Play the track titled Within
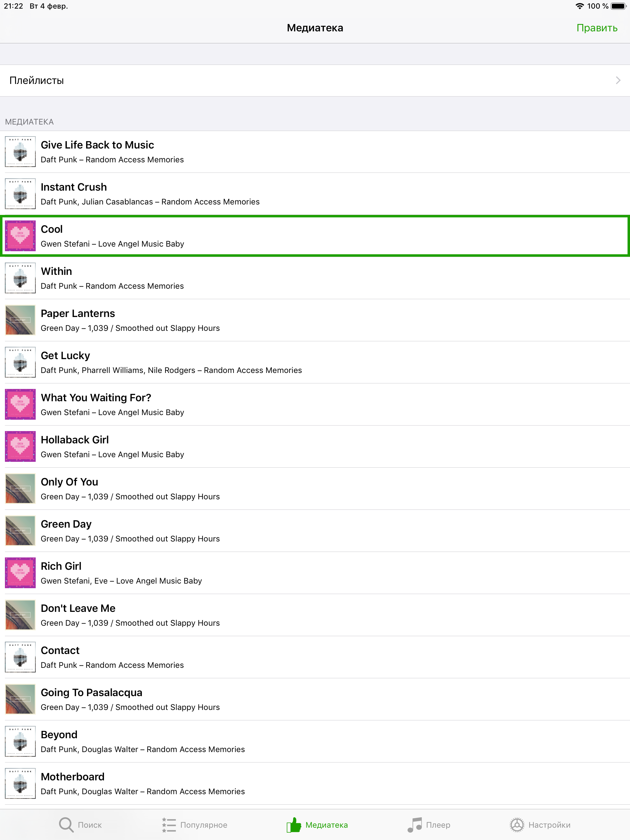Image resolution: width=630 pixels, height=840 pixels. [56, 271]
